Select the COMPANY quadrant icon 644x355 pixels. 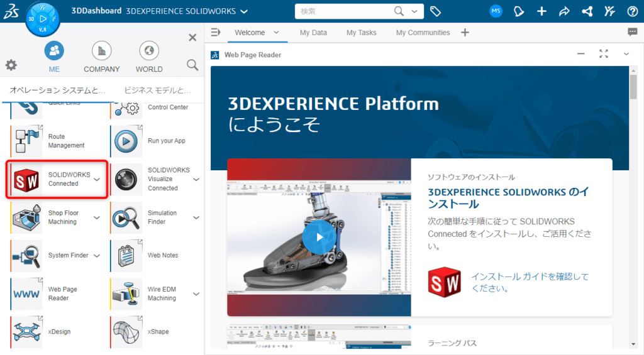click(x=101, y=51)
